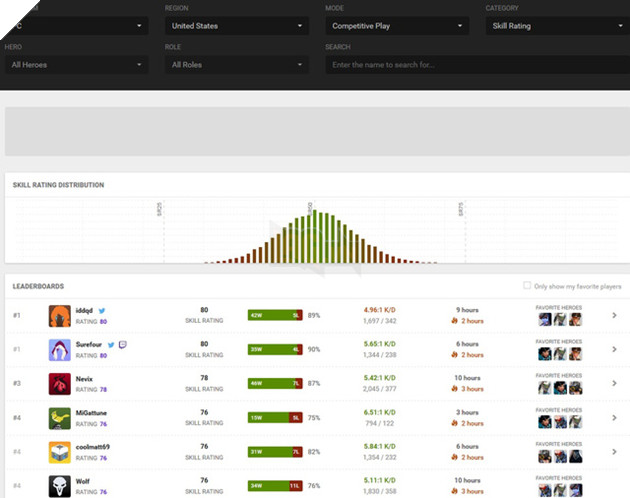Open the Surefour player name link
Image resolution: width=630 pixels, height=498 pixels.
tap(89, 345)
